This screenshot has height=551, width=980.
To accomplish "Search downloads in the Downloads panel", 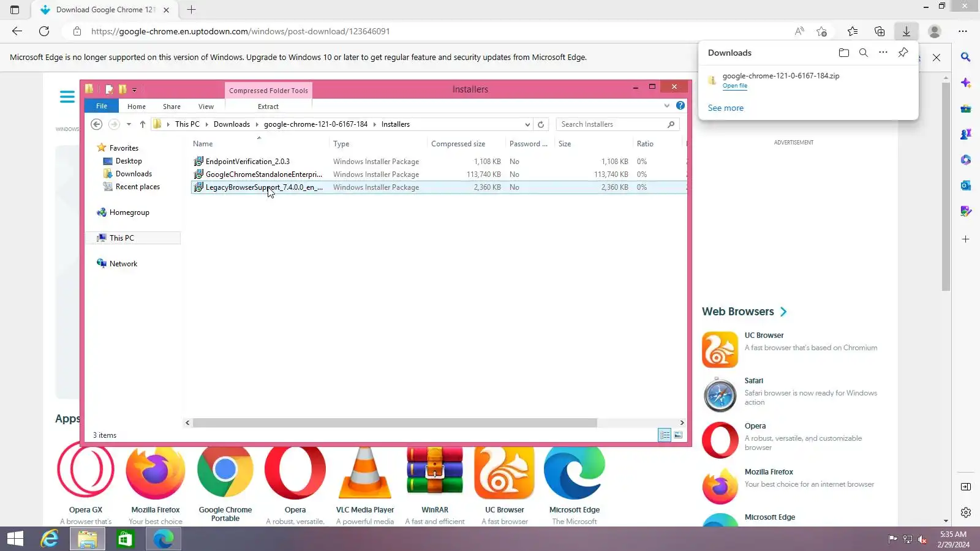I will point(864,53).
